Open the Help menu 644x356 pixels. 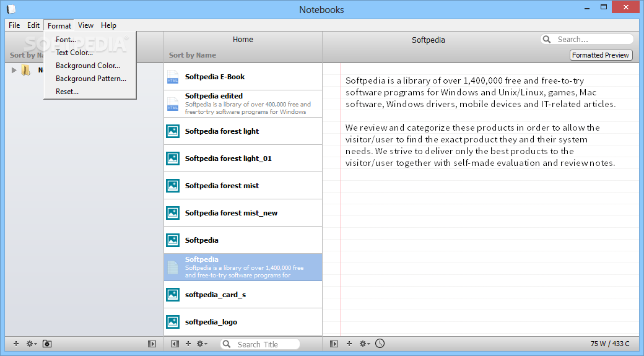108,25
